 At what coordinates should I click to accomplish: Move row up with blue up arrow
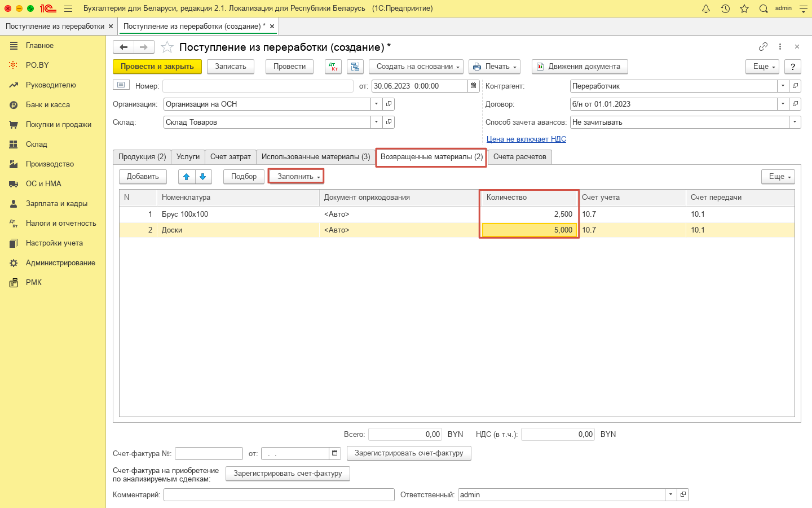tap(187, 177)
